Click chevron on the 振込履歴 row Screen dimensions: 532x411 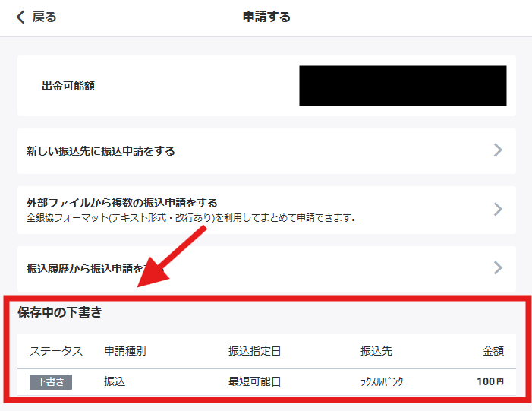(498, 267)
